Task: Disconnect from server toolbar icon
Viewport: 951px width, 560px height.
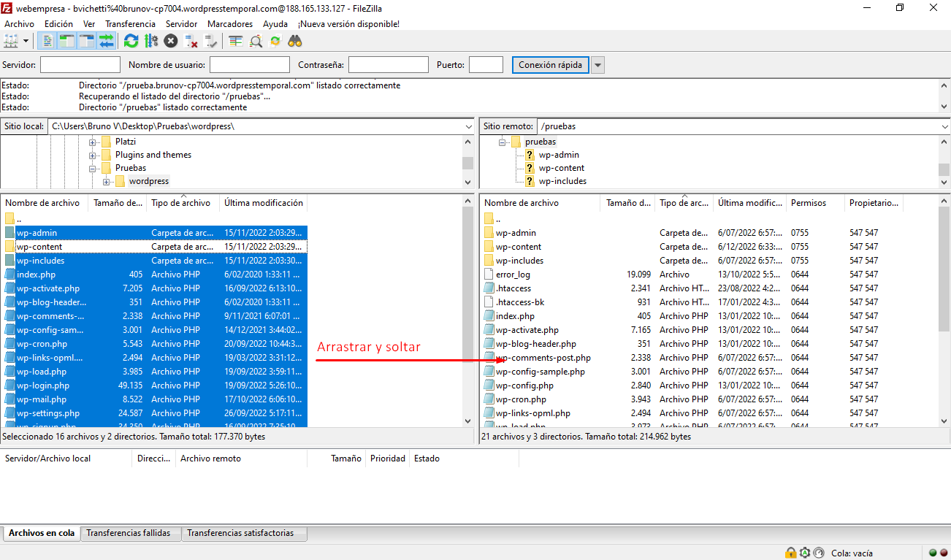Action: pos(191,41)
